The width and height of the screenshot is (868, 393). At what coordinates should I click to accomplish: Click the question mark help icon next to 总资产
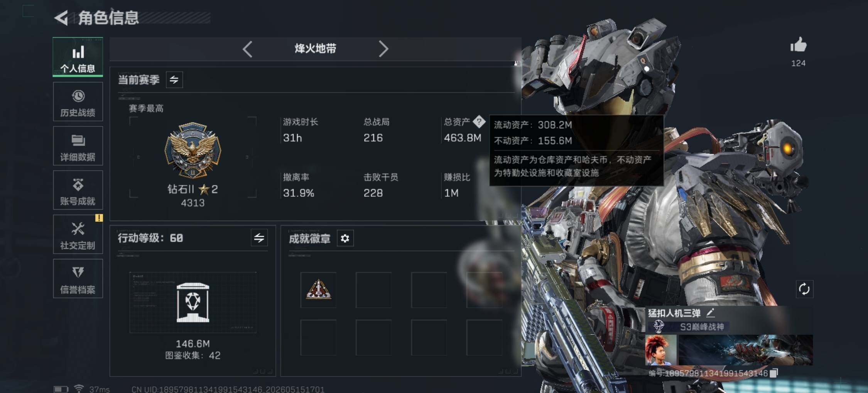click(479, 122)
